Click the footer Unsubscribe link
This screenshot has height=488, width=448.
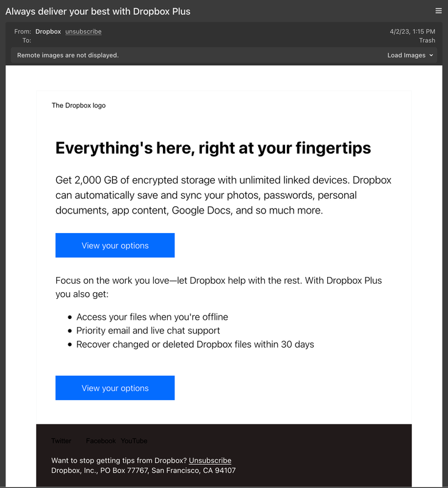[x=210, y=461]
